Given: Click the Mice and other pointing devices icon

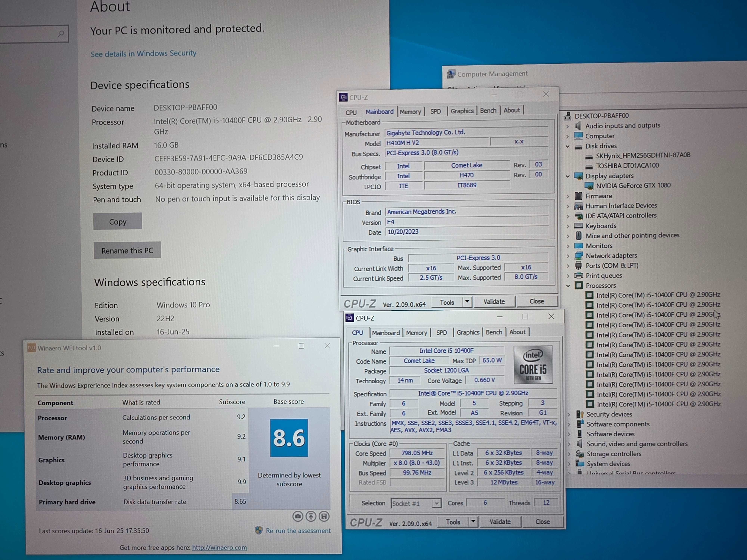Looking at the screenshot, I should pos(579,236).
